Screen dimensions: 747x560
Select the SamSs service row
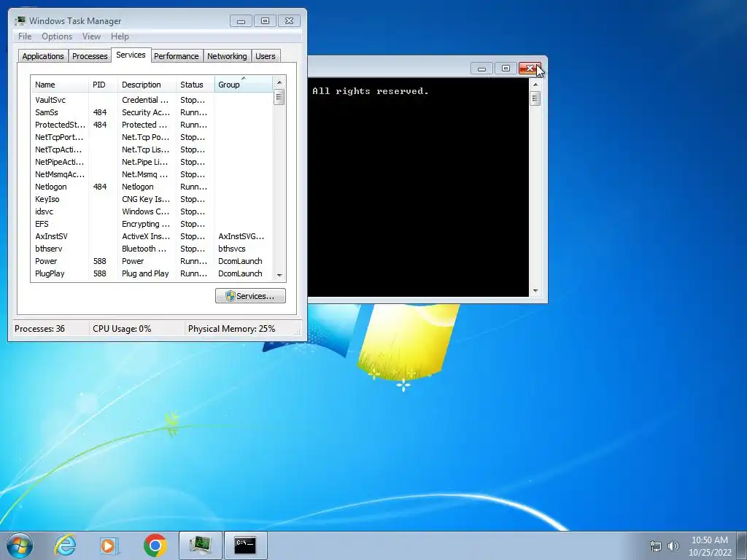coord(152,112)
